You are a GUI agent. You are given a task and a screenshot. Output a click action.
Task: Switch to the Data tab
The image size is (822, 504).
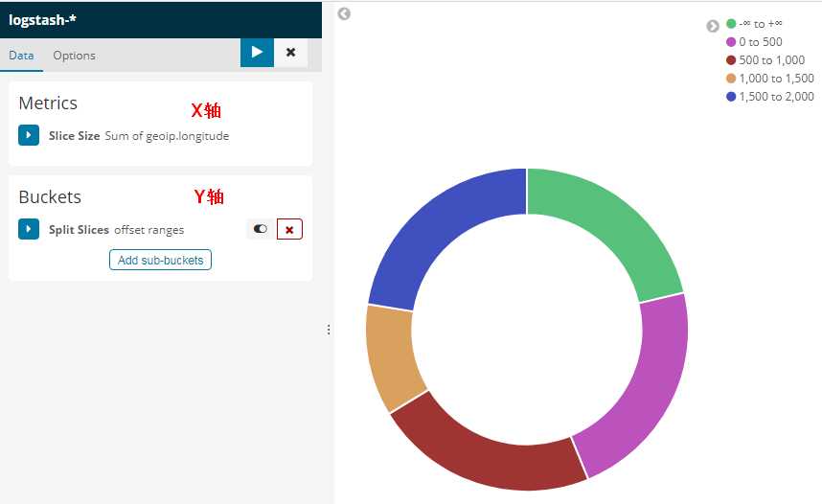click(21, 56)
